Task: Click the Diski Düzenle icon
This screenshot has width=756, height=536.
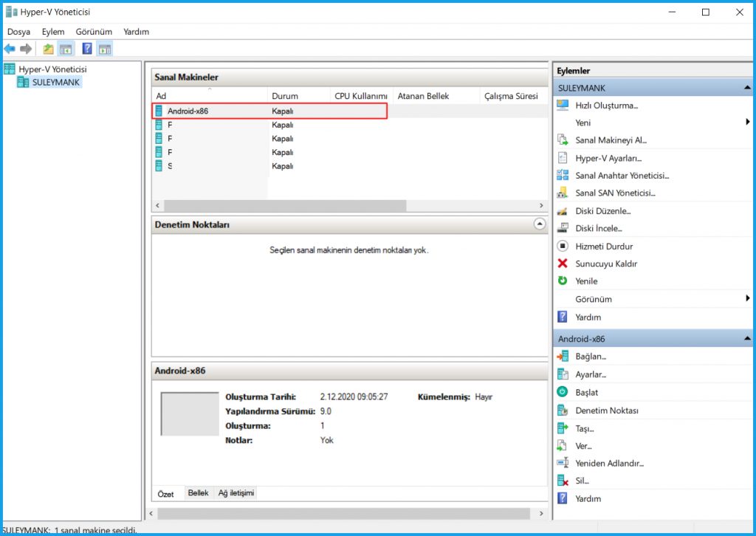Action: pyautogui.click(x=562, y=211)
